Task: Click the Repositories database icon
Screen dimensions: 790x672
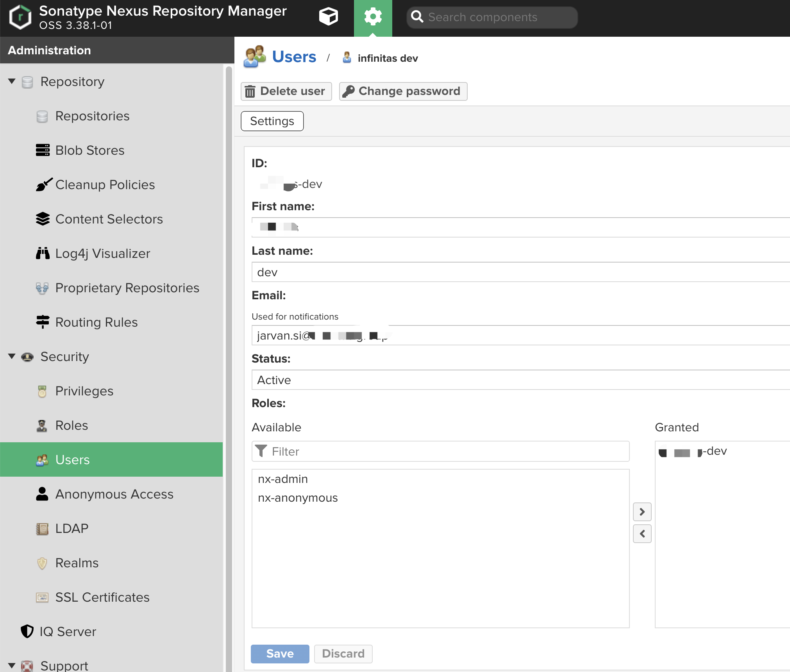Action: [42, 116]
